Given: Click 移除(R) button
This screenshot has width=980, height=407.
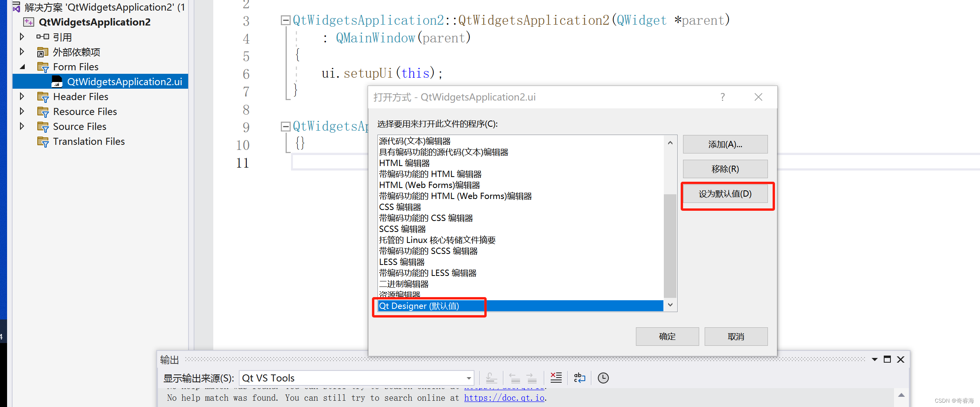Looking at the screenshot, I should pyautogui.click(x=725, y=169).
